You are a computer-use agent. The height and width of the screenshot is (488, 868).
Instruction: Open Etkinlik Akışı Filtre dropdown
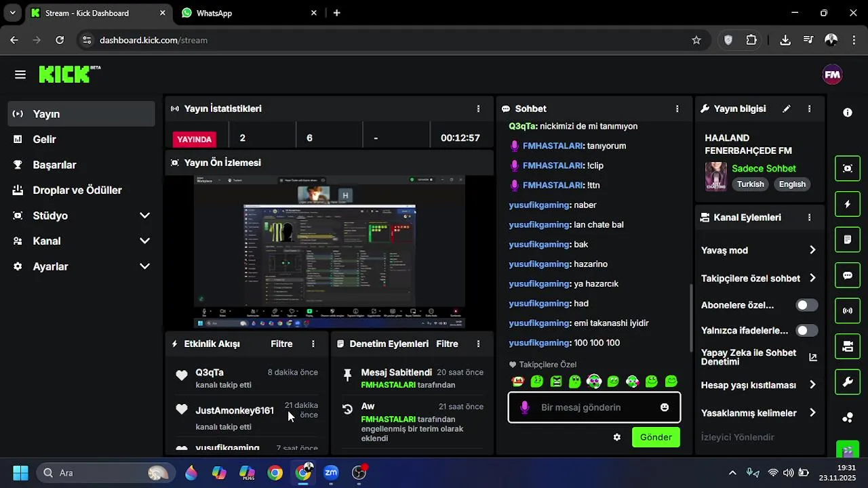pos(281,344)
